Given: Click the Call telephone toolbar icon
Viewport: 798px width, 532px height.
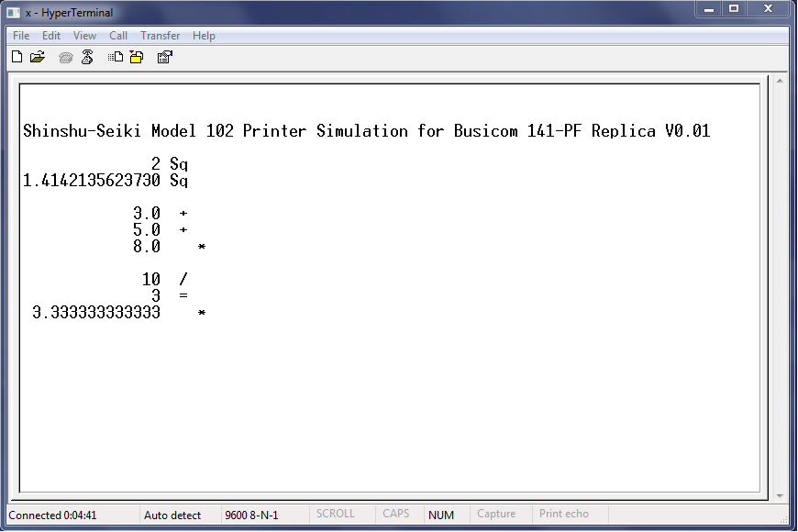Looking at the screenshot, I should pos(66,58).
